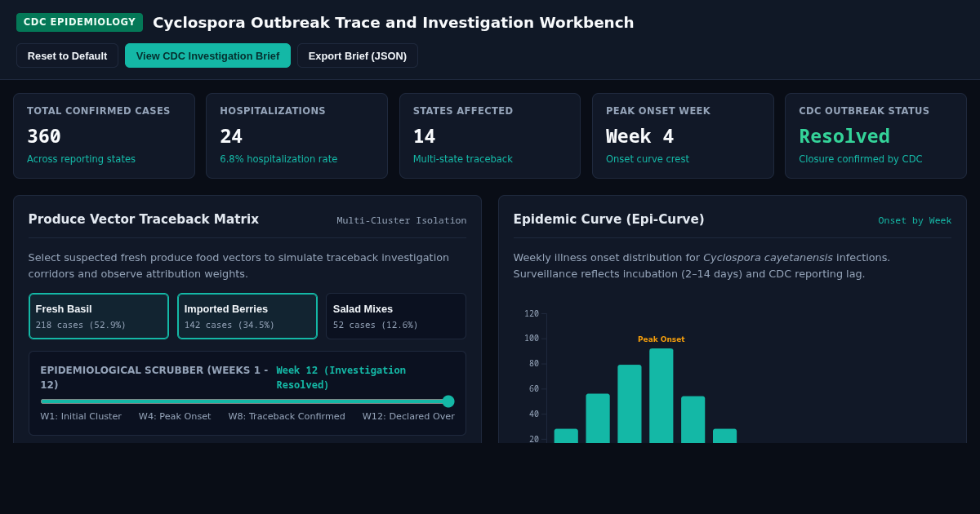Viewport: 980px width, 514px height.
Task: Click the 'Peak Onset' chart annotation
Action: click(661, 339)
